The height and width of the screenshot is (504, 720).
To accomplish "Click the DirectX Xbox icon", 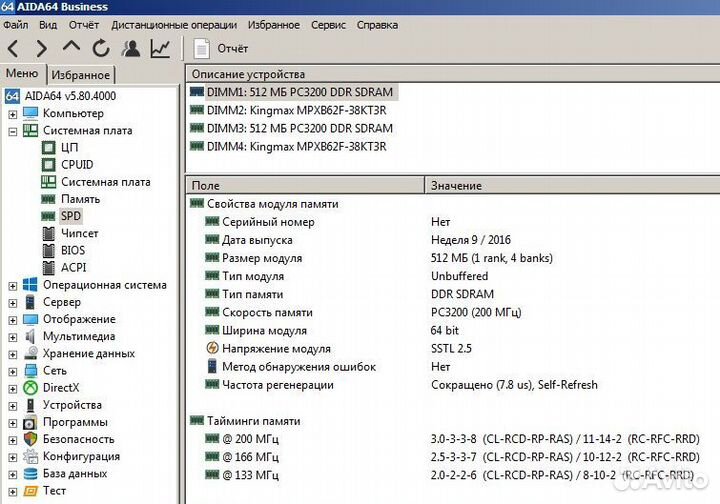I will click(x=30, y=388).
